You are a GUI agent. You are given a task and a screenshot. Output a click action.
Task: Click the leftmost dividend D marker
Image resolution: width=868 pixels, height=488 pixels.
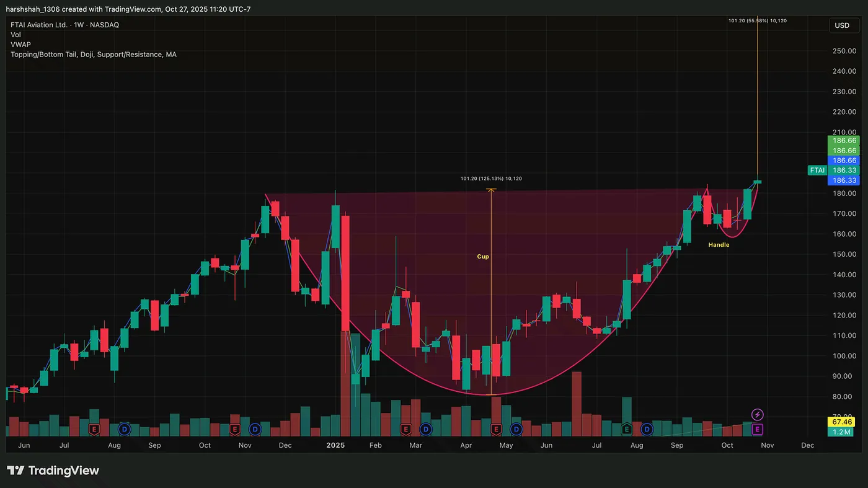coord(125,428)
